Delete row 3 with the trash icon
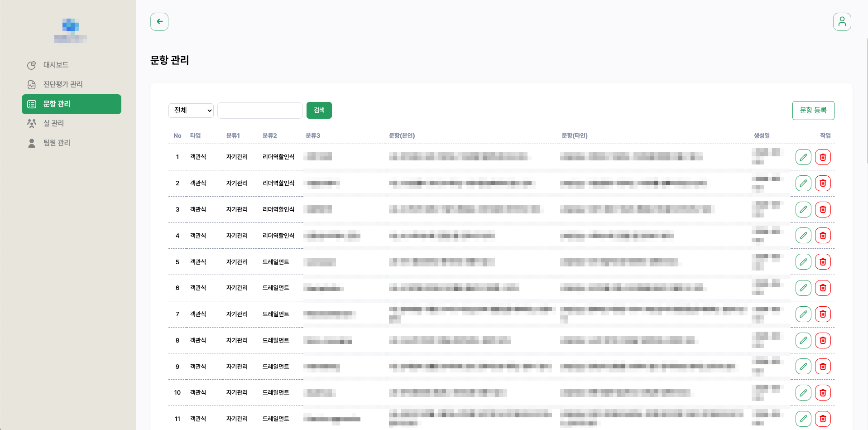Viewport: 868px width, 430px height. [823, 209]
